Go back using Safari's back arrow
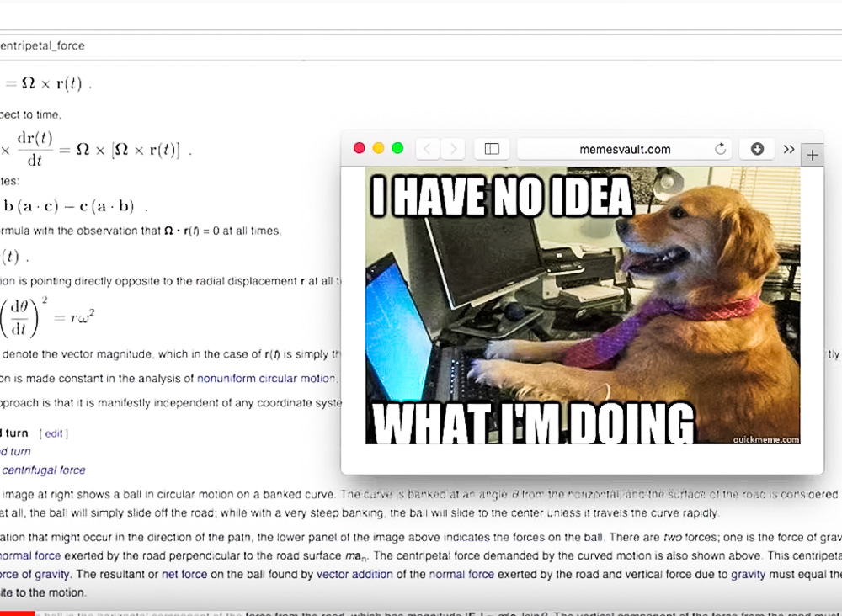Screen dimensions: 842x616 click(428, 149)
